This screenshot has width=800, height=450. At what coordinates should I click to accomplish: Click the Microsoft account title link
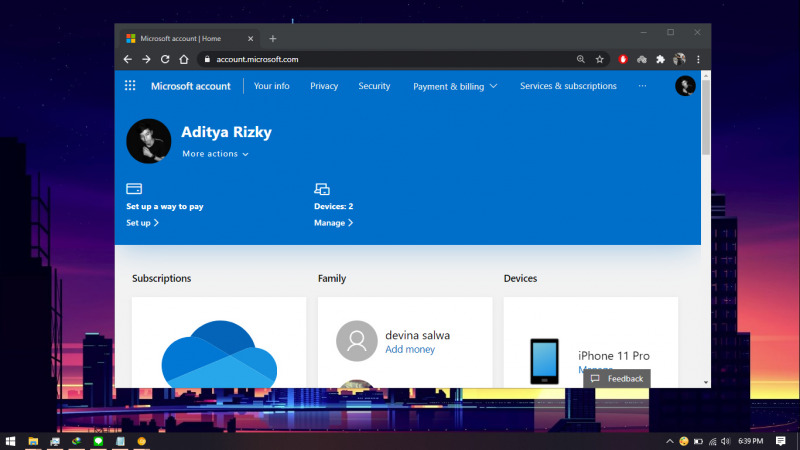191,86
